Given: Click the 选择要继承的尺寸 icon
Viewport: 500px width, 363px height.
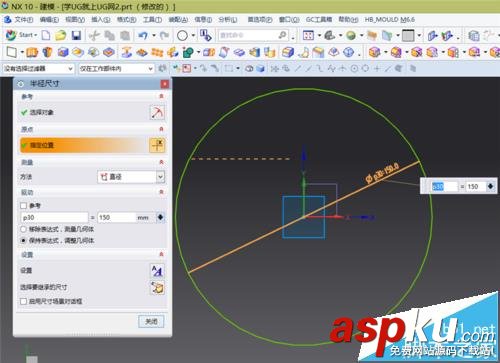Looking at the screenshot, I should pyautogui.click(x=157, y=287).
